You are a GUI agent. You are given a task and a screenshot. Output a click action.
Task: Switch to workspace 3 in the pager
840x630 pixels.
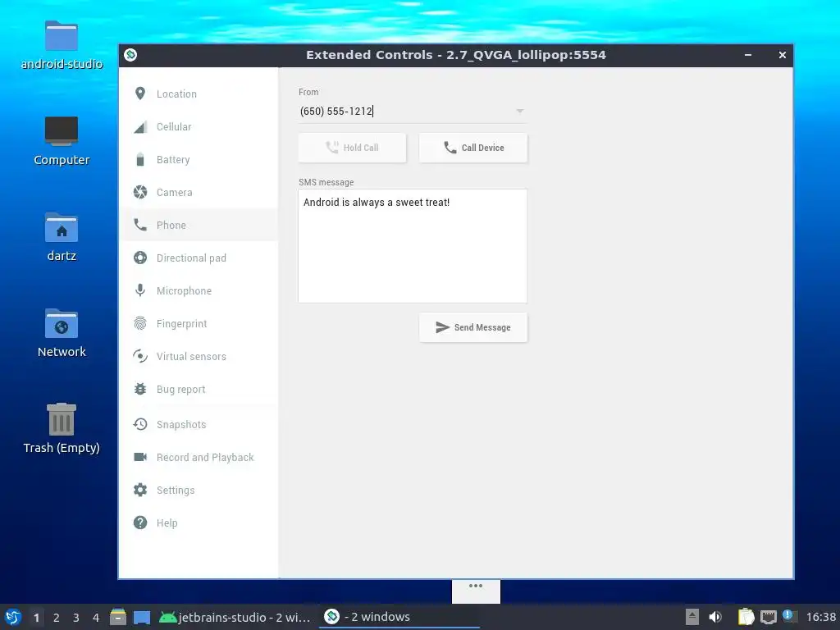(x=76, y=618)
